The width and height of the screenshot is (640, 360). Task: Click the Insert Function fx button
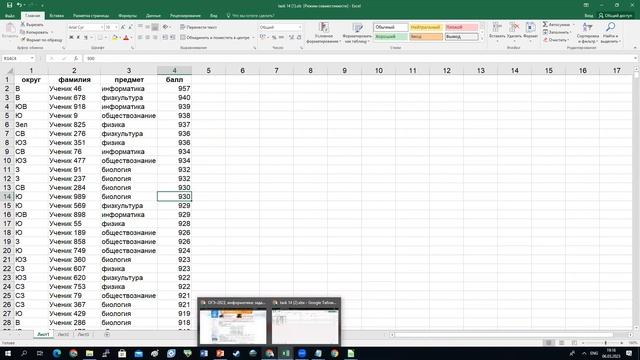pyautogui.click(x=76, y=58)
